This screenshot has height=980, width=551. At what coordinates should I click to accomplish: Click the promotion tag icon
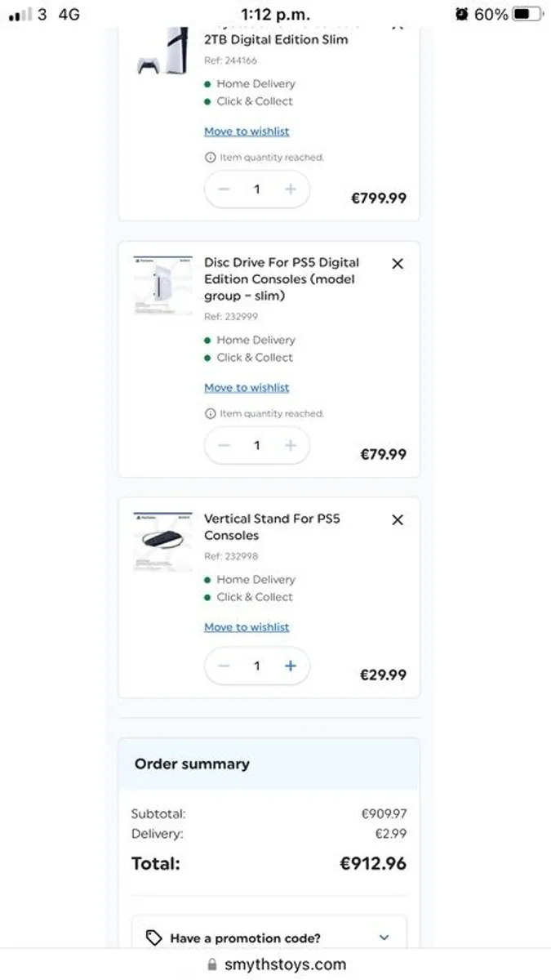tap(153, 938)
